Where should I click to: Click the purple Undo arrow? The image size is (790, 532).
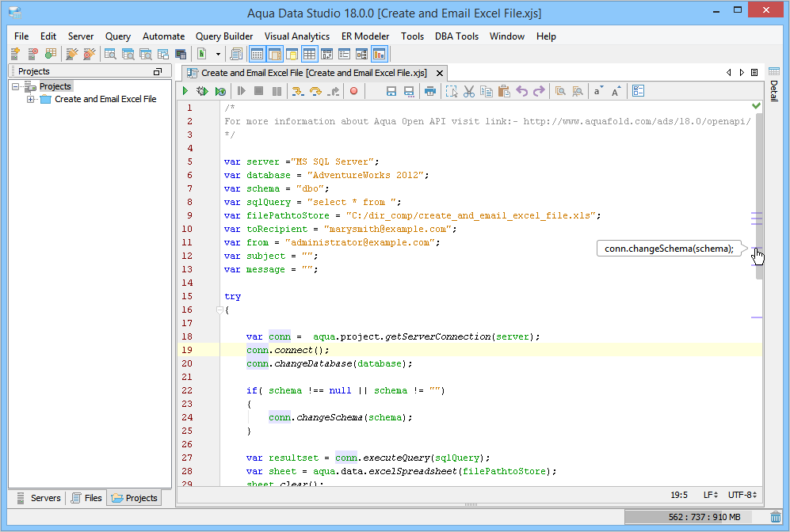(x=521, y=92)
